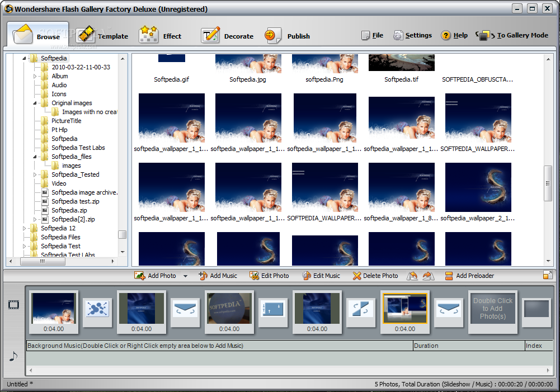
Task: Select the SOFTPEDIA logo storyboard slide
Action: pos(229,312)
